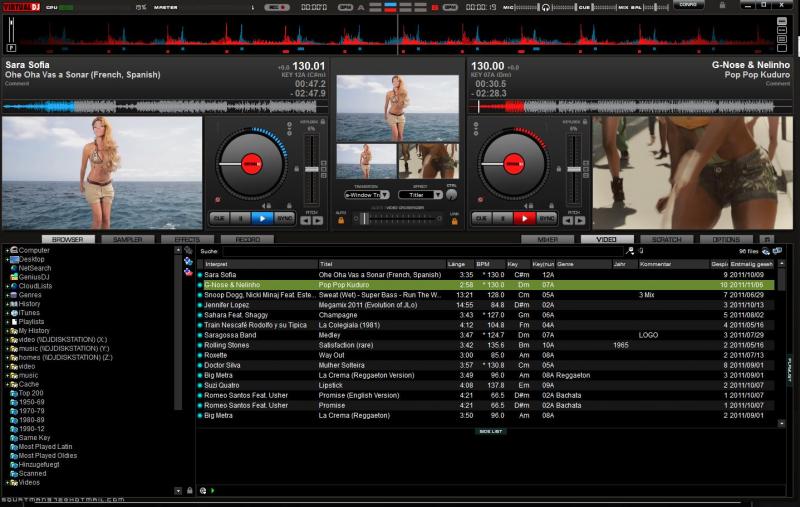Click SYNC on the right deck
The height and width of the screenshot is (507, 800).
coord(547,217)
